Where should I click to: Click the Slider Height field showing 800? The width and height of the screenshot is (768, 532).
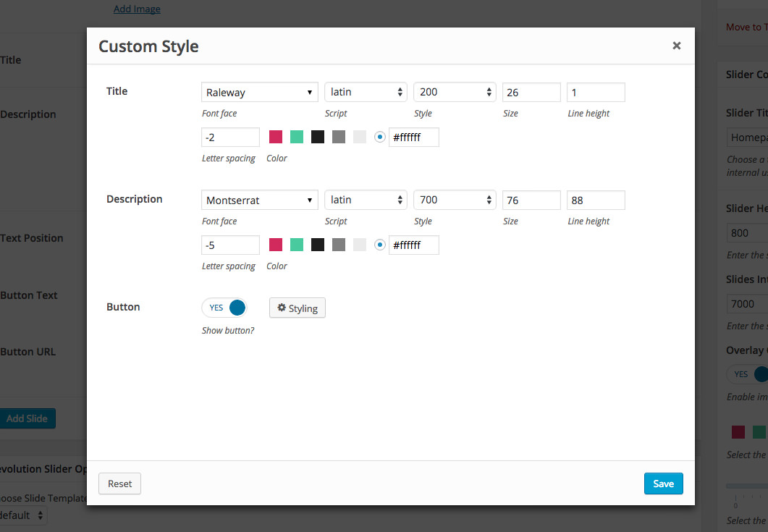(x=748, y=233)
